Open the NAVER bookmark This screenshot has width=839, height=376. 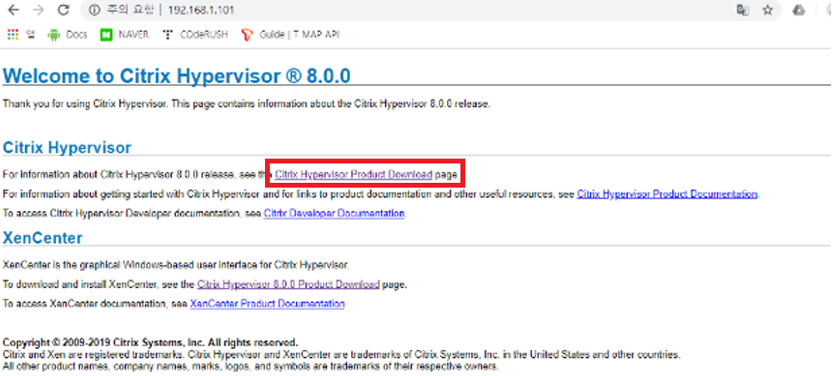tap(124, 35)
